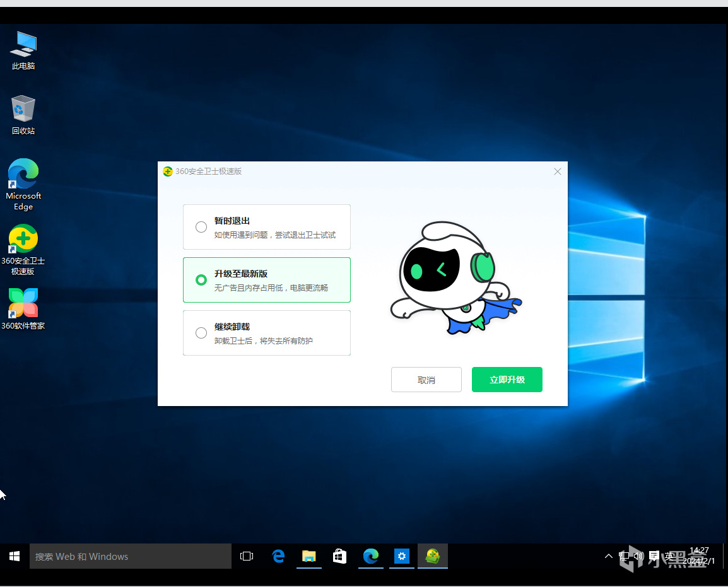Open Settings gear app on the taskbar

(x=402, y=556)
